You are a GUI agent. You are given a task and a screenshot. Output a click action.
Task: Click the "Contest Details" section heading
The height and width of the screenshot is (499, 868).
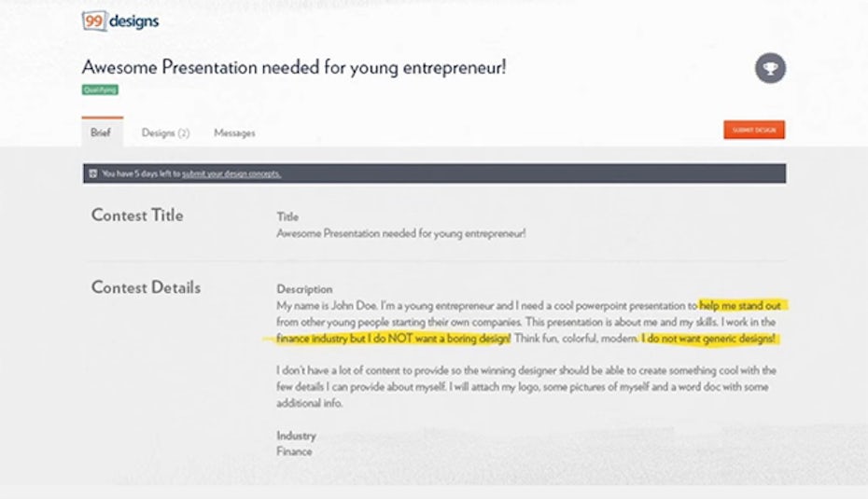click(x=146, y=287)
